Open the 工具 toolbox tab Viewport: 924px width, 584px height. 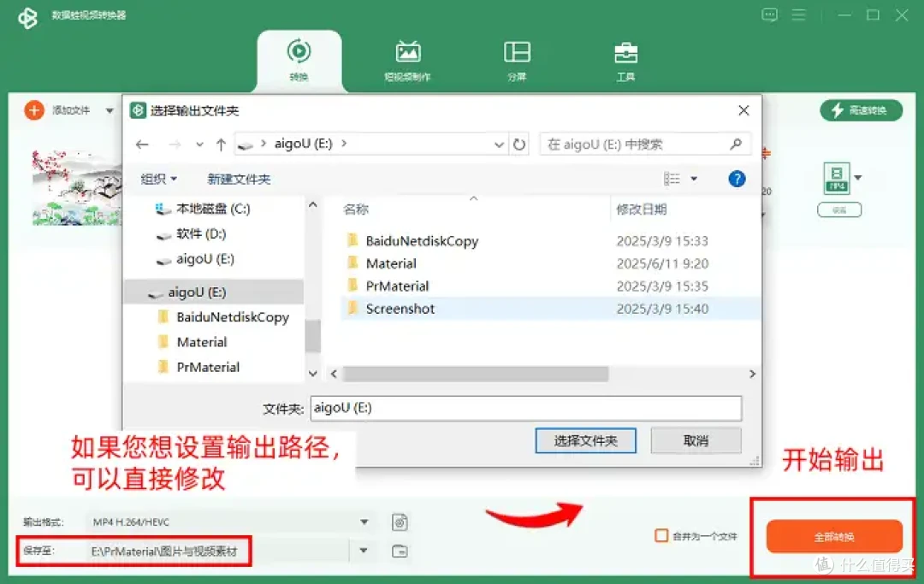[x=625, y=61]
